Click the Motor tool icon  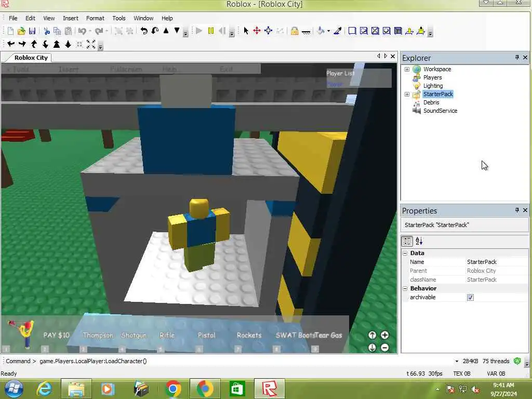pyautogui.click(x=421, y=31)
